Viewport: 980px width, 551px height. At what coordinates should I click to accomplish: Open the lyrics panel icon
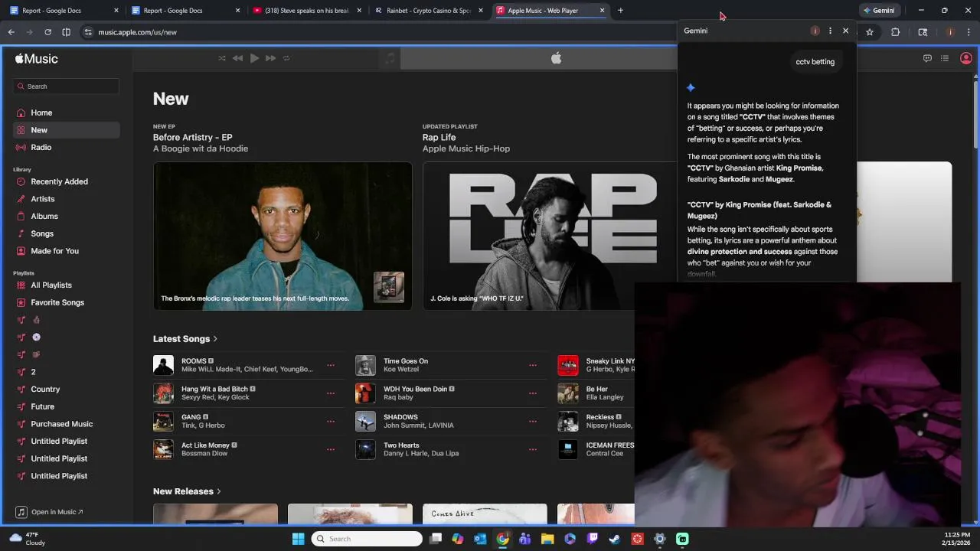(927, 58)
